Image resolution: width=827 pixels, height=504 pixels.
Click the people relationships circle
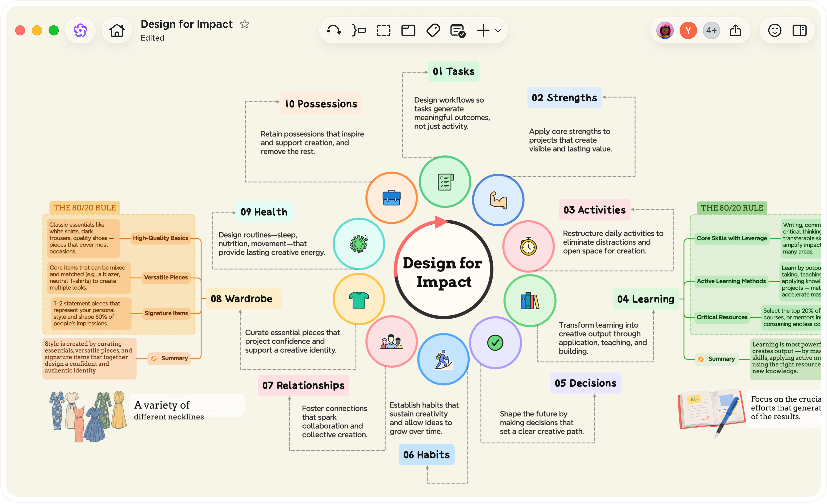(392, 342)
